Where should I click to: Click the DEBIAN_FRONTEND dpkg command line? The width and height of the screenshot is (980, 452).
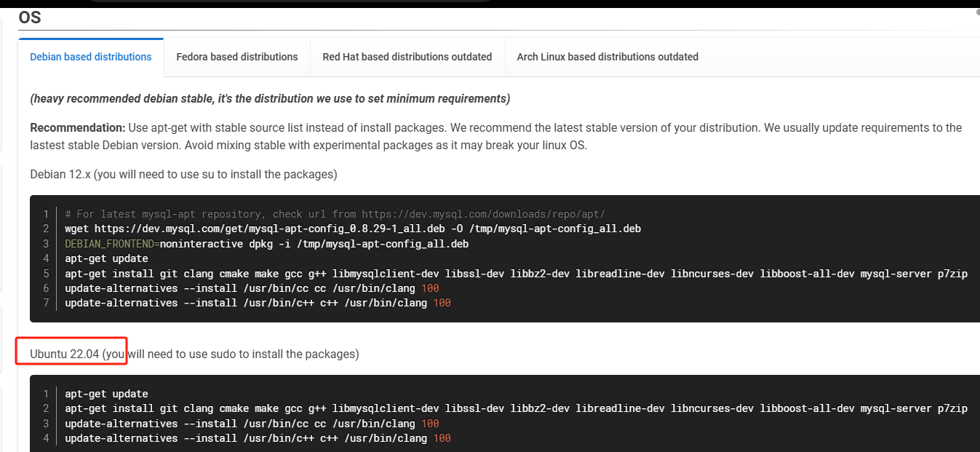pyautogui.click(x=266, y=244)
